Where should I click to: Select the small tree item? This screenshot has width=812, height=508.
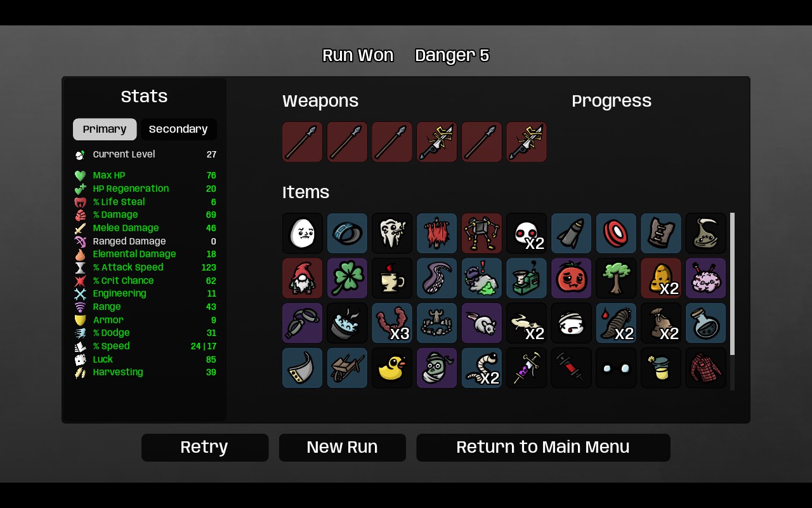coord(616,278)
